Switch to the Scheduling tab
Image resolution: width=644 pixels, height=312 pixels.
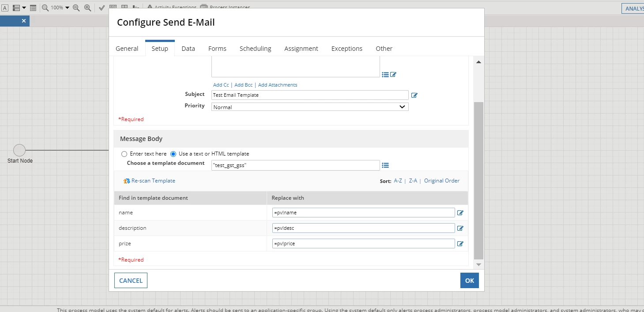[x=255, y=49]
